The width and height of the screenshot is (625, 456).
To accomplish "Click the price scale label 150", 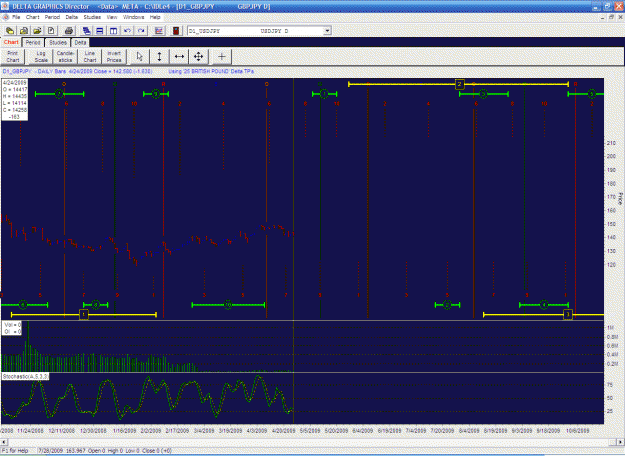I will [x=611, y=224].
